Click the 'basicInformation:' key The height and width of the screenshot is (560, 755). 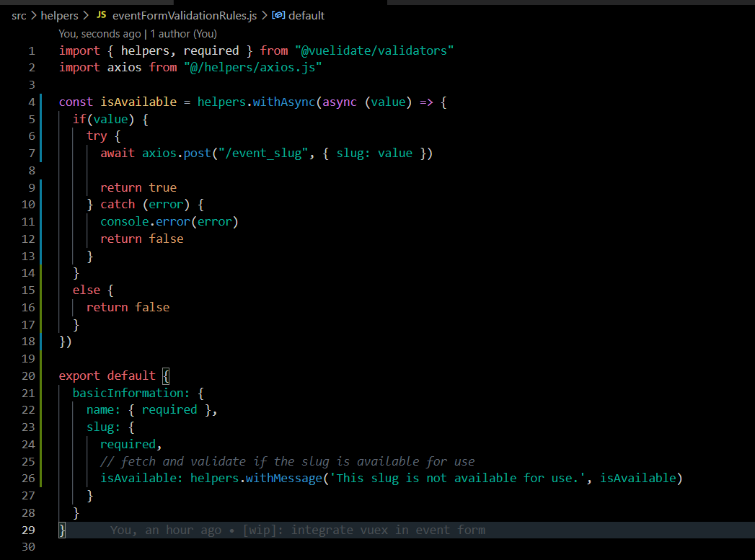coord(131,393)
